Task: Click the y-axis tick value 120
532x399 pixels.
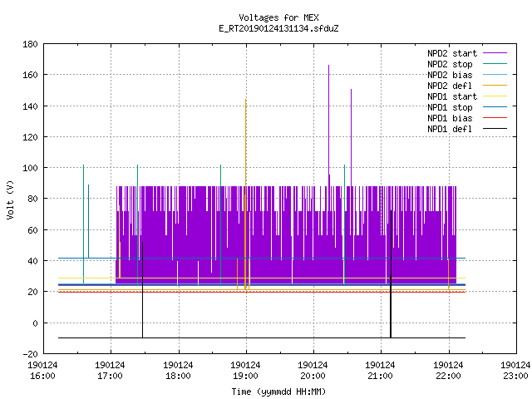Action: pyautogui.click(x=30, y=137)
